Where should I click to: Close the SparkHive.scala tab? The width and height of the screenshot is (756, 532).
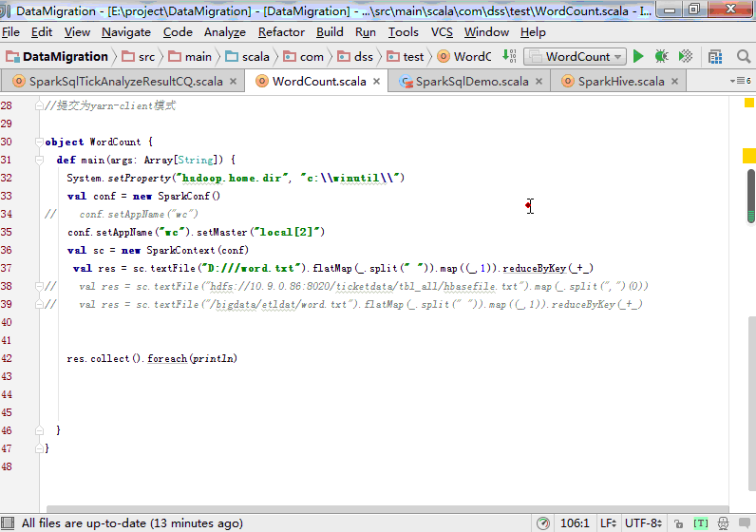673,82
